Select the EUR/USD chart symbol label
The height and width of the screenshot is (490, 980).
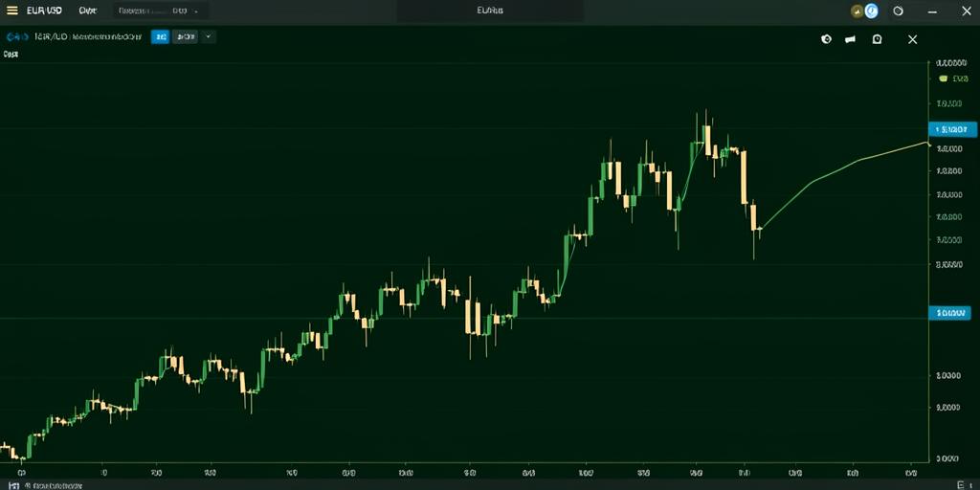pos(51,37)
